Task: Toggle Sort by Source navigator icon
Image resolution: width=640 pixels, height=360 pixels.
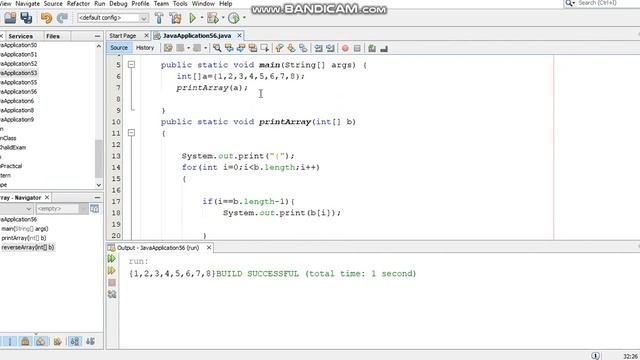Action: 91,341
